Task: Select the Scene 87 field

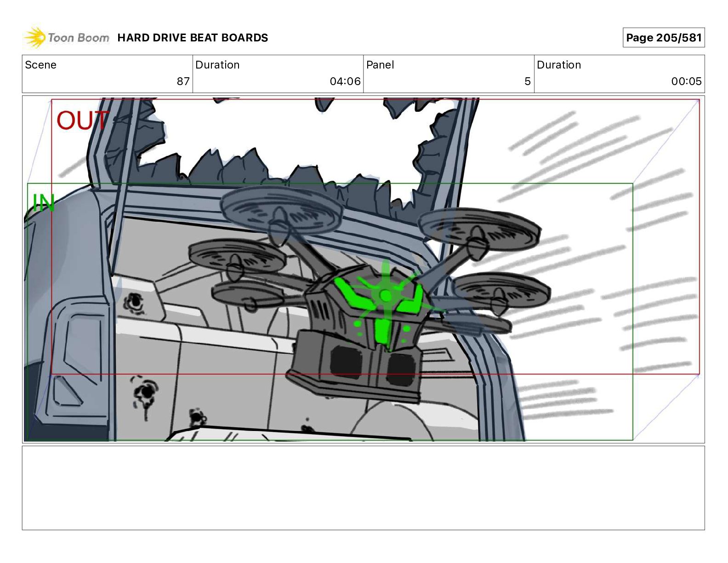Action: pos(108,74)
